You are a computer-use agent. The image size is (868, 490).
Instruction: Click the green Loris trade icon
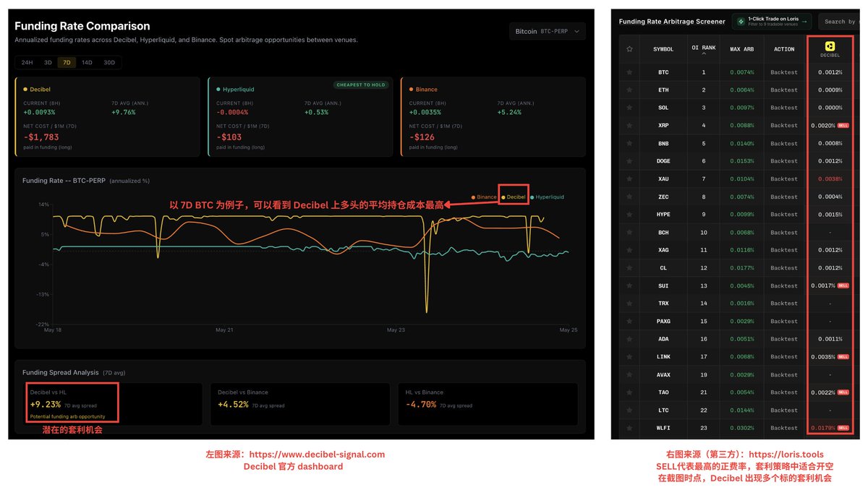(x=741, y=22)
